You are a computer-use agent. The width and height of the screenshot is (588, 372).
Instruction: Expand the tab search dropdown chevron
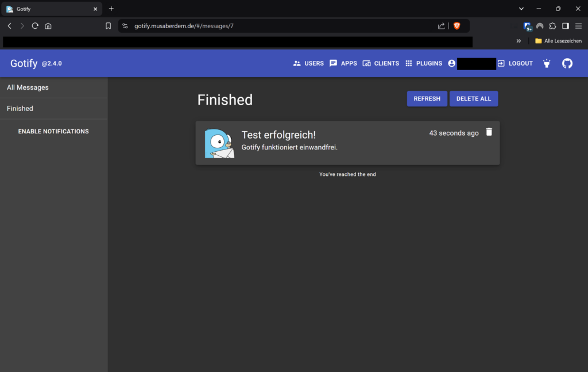(521, 9)
